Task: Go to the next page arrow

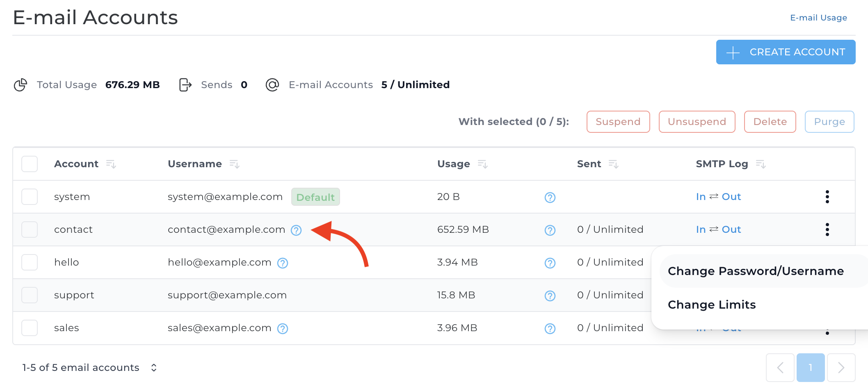Action: pyautogui.click(x=841, y=368)
